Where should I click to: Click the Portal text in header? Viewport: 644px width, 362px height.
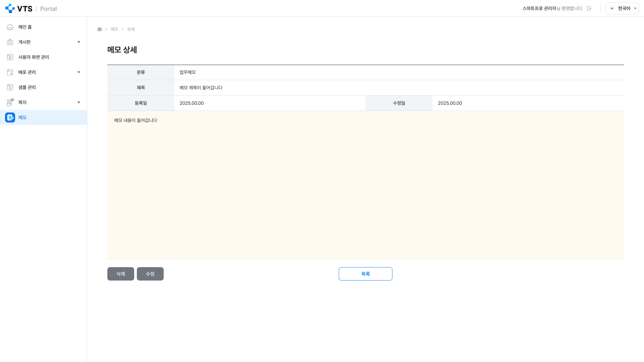(x=48, y=9)
